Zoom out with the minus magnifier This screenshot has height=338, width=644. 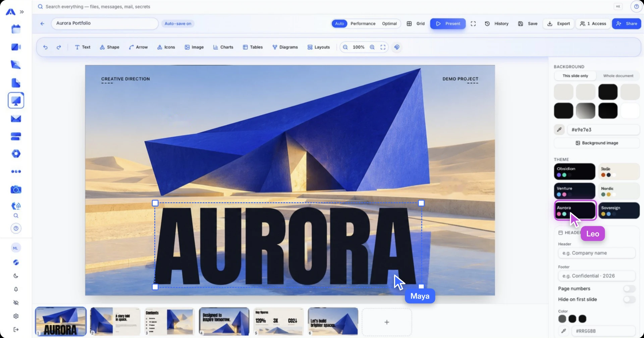click(345, 47)
